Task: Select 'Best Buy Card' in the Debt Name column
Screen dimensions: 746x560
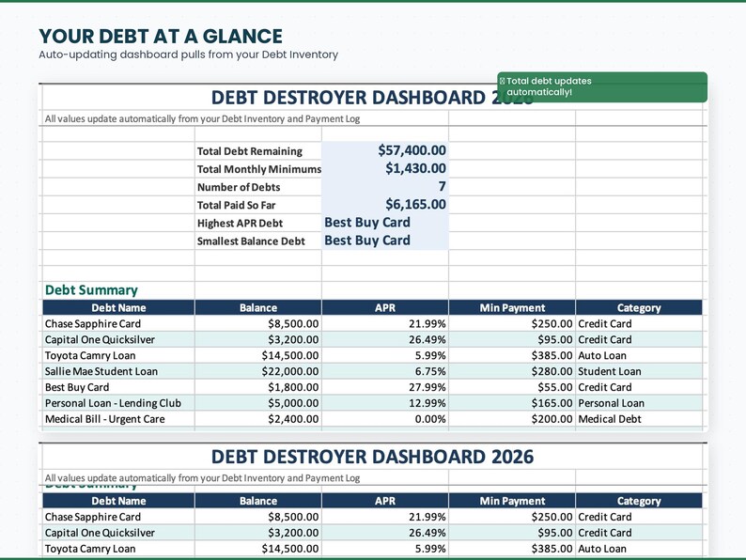Action: pyautogui.click(x=118, y=387)
